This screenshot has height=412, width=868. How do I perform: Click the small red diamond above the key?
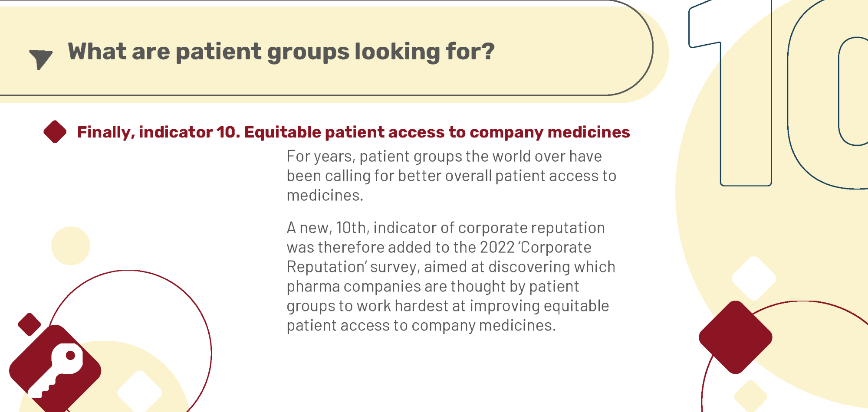(x=30, y=324)
